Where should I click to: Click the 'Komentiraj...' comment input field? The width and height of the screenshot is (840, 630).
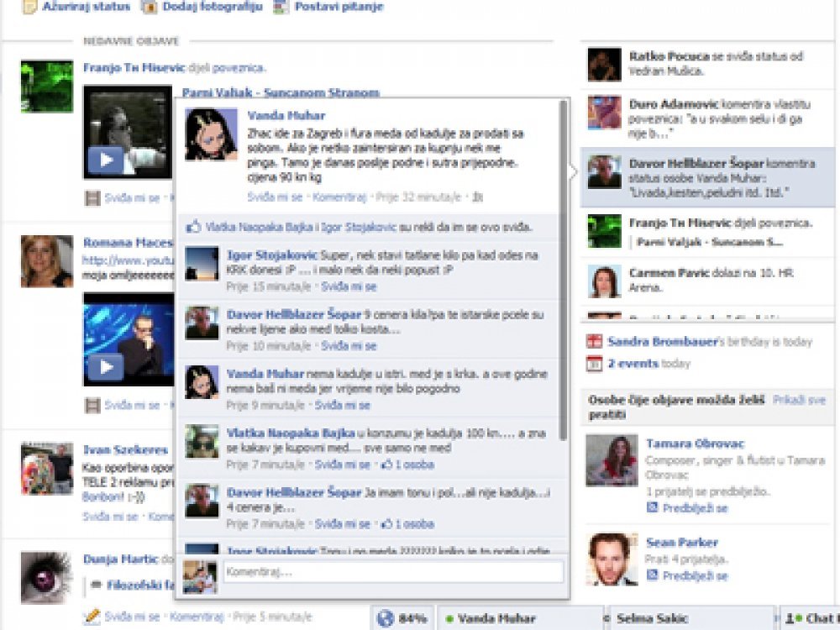pos(394,572)
